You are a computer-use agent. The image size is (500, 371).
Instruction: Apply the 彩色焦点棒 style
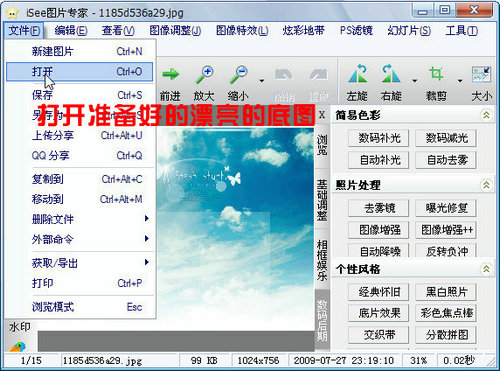(x=446, y=313)
